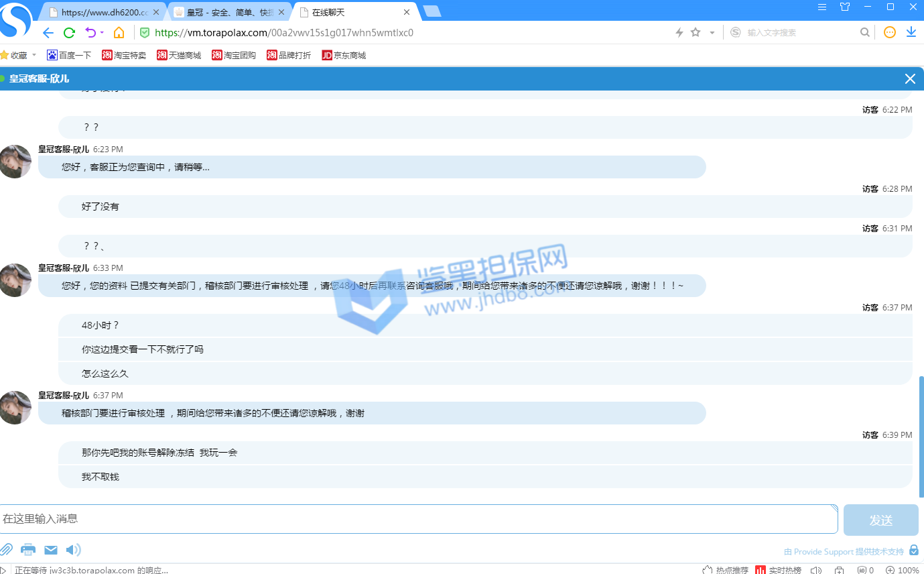Image resolution: width=924 pixels, height=574 pixels.
Task: Print the chat transcript via printer icon
Action: [28, 550]
